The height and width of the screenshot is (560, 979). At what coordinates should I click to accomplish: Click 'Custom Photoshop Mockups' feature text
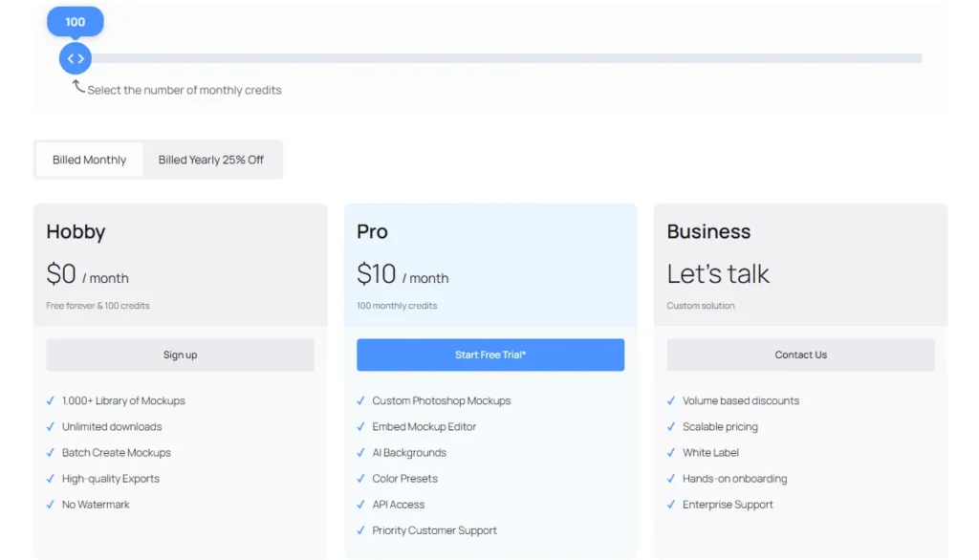pyautogui.click(x=442, y=400)
